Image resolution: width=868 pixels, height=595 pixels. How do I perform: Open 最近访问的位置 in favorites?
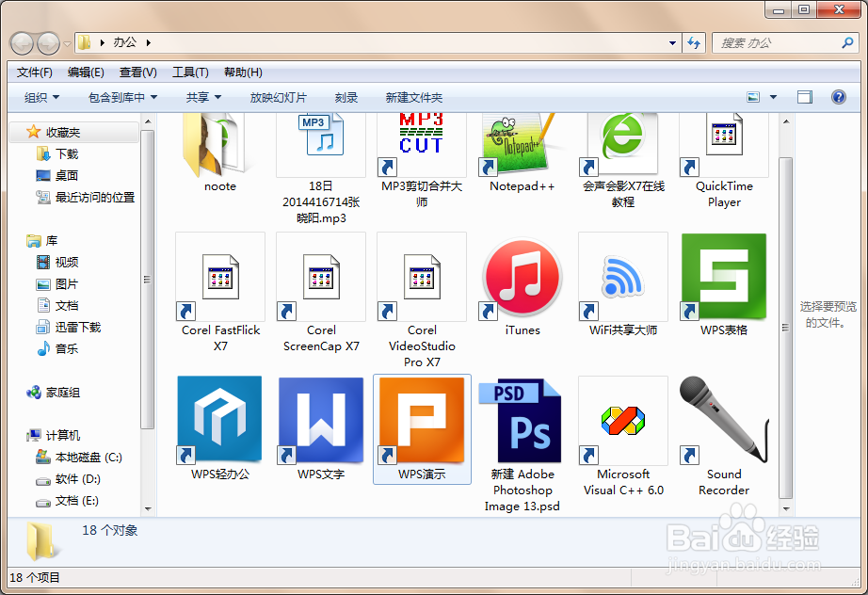pyautogui.click(x=95, y=197)
